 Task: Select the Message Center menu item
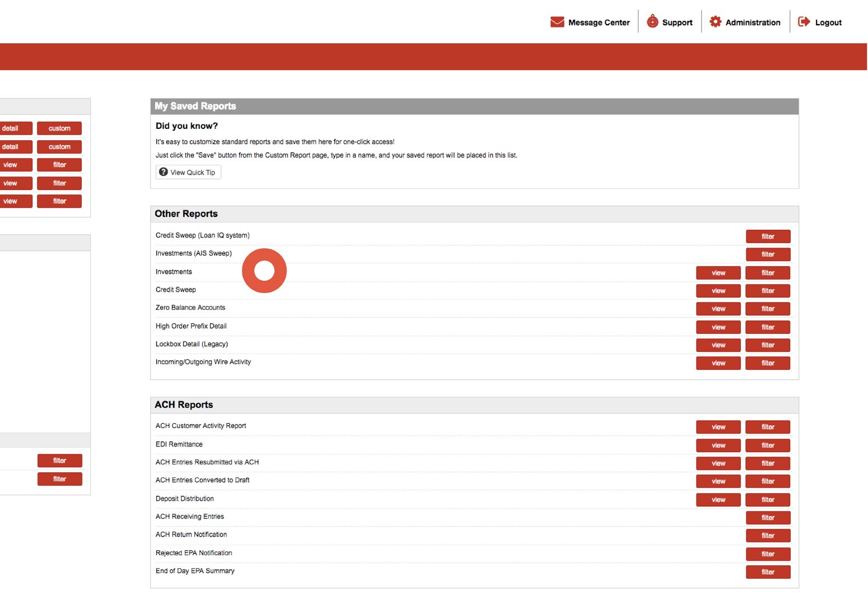[x=598, y=22]
